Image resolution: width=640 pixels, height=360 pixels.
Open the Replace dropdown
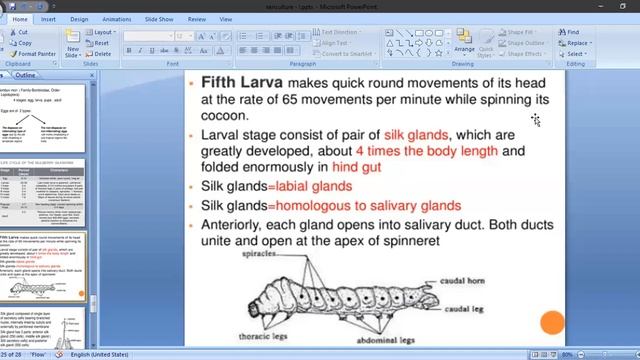(x=575, y=43)
